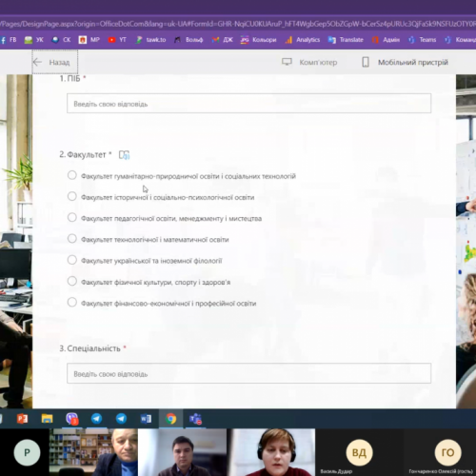
Task: Select participant avatar ГО Гончаренко Олексій
Action: [x=447, y=452]
